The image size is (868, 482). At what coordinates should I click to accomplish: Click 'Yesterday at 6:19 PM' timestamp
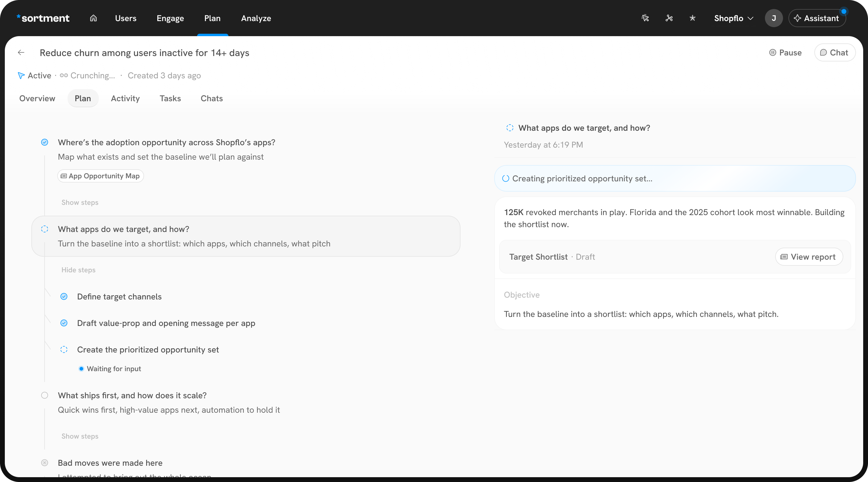coord(543,145)
